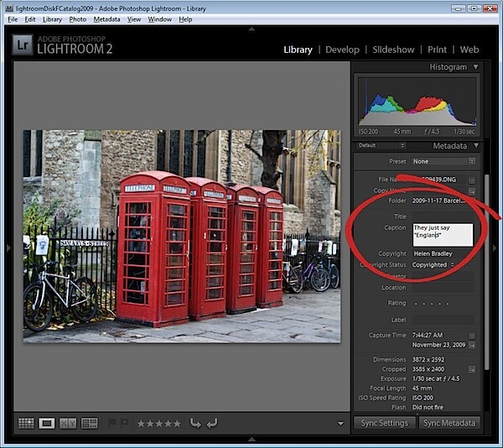Rotate photo counter-clockwise arrow icon
The image size is (503, 448).
coord(195,424)
